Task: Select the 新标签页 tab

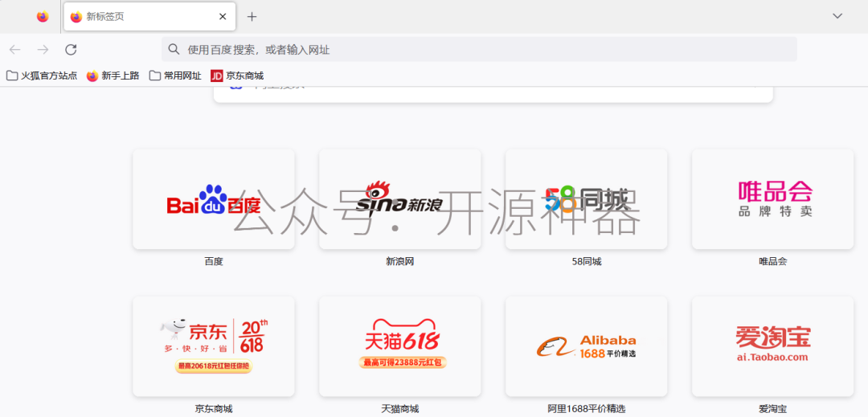Action: click(149, 17)
